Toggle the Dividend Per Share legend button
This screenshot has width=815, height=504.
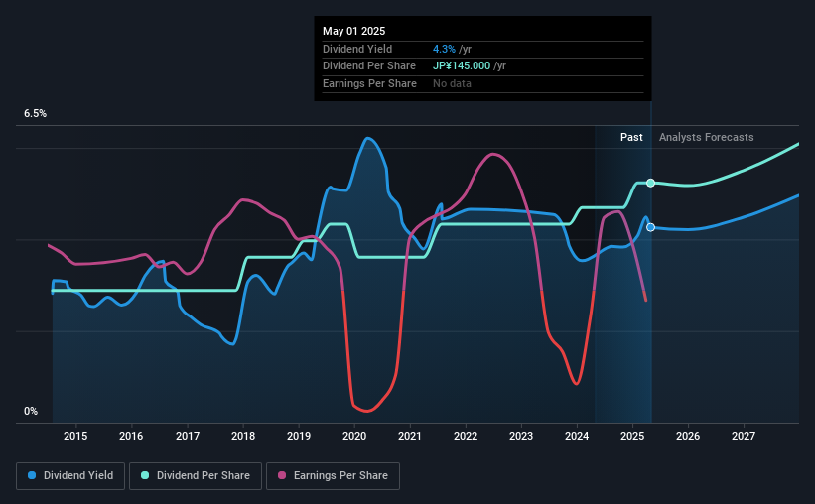(x=196, y=476)
